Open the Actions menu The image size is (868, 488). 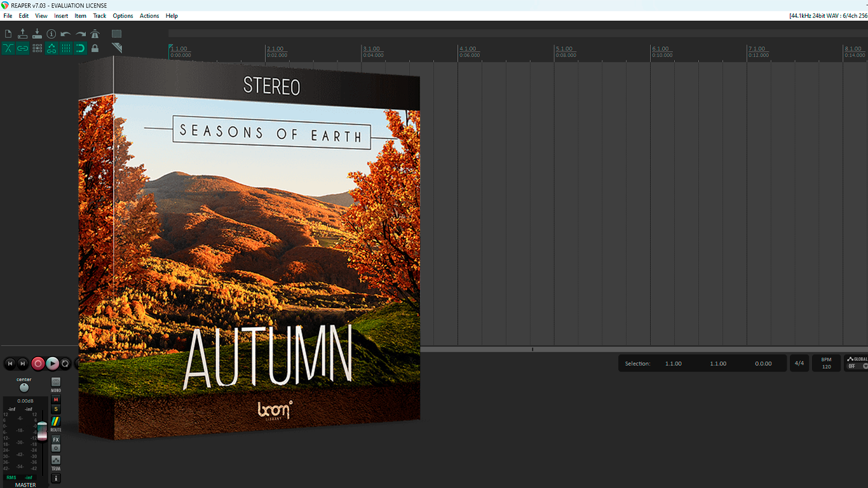click(149, 16)
